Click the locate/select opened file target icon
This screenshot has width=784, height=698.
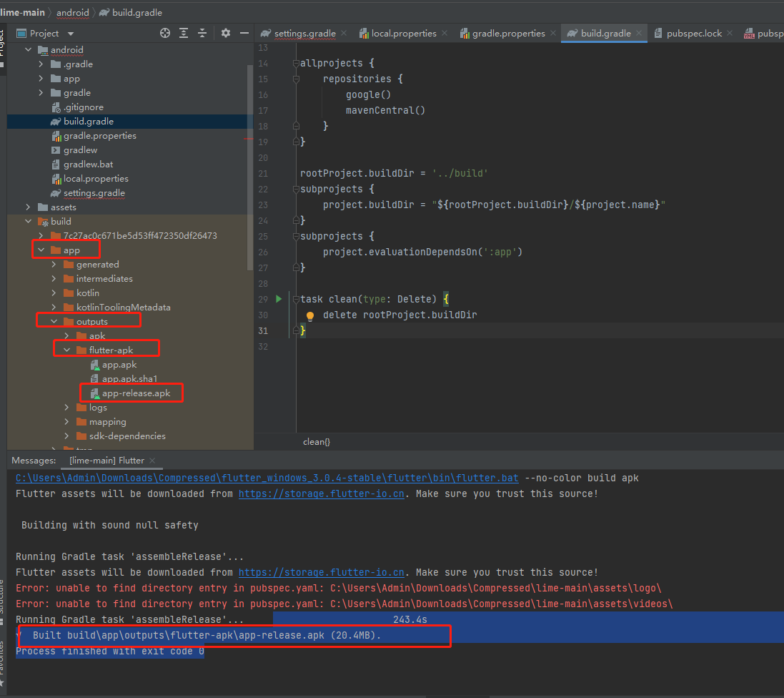point(165,33)
